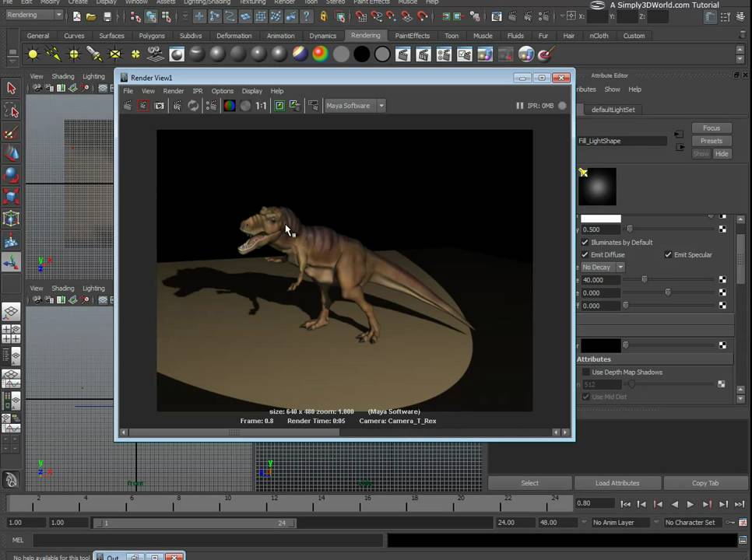This screenshot has width=752, height=560.
Task: Select the Rotate tool in toolbox
Action: tap(11, 175)
